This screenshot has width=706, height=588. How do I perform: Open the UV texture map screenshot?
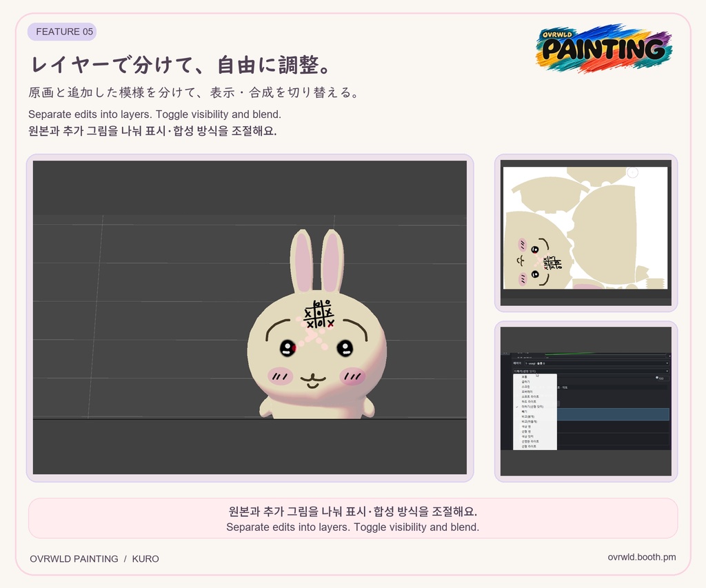(586, 233)
